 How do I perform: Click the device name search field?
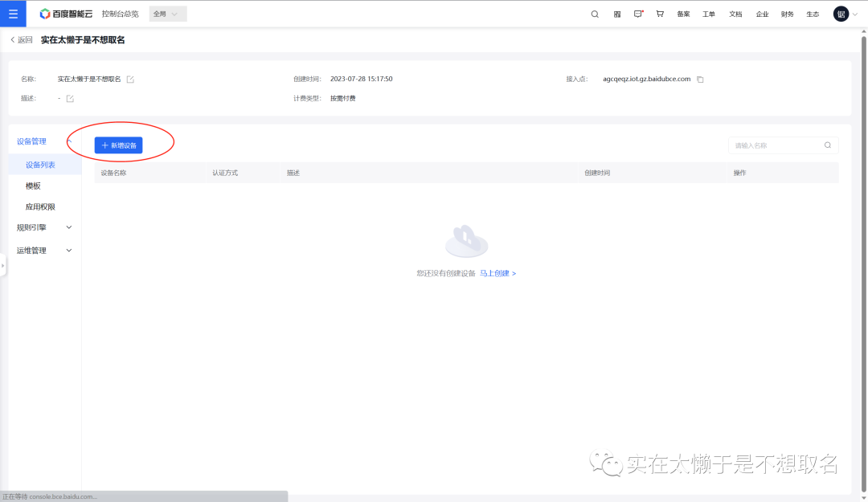(776, 145)
